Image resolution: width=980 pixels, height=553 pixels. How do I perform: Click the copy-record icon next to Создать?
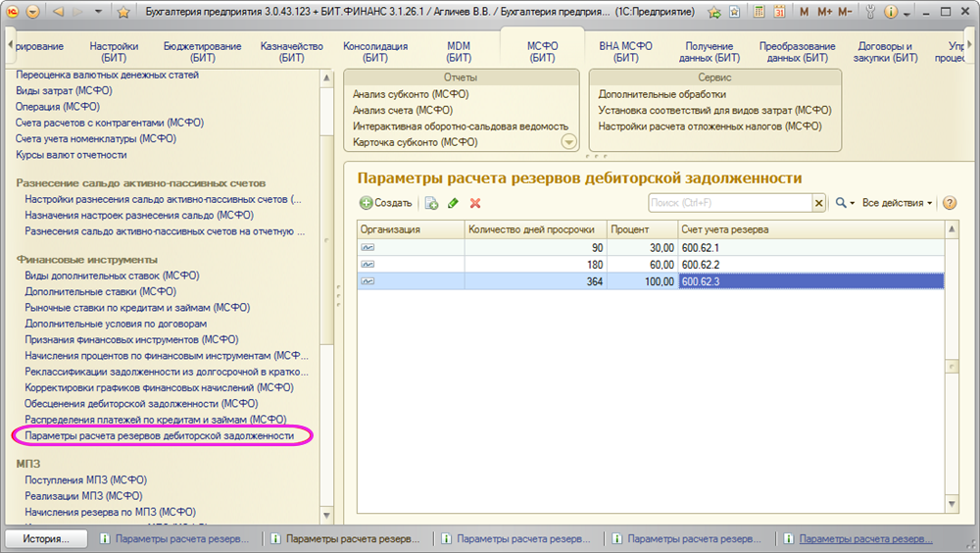pyautogui.click(x=431, y=203)
